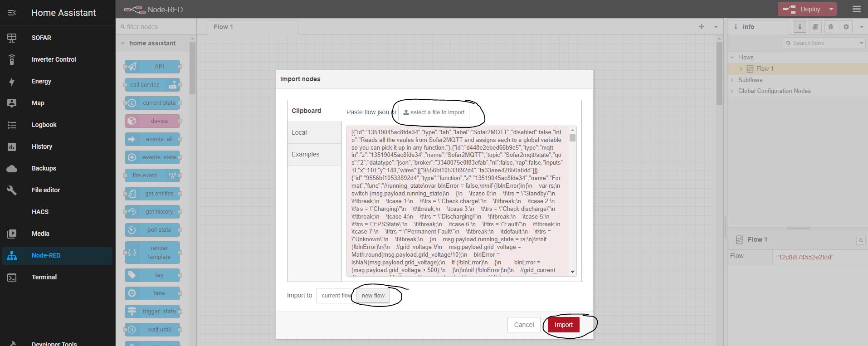The width and height of the screenshot is (868, 346).
Task: Open the Node-RED main hamburger menu
Action: pos(857,9)
